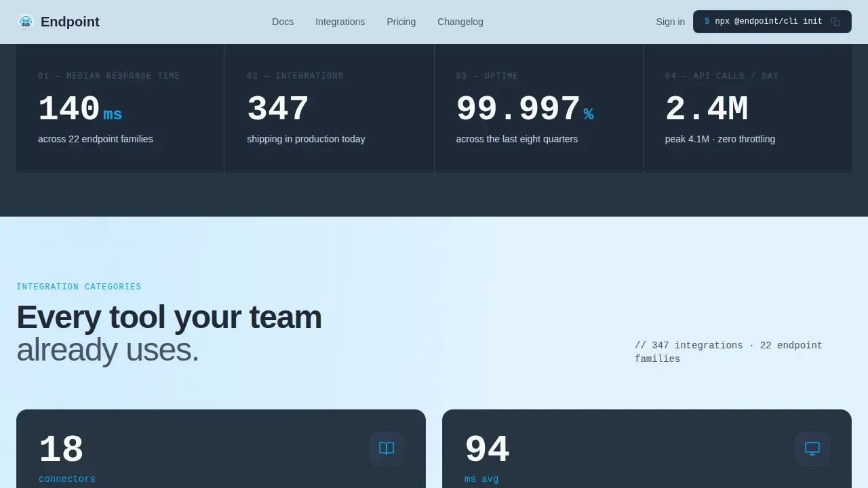Click the 'already uses.' subheading

(107, 350)
